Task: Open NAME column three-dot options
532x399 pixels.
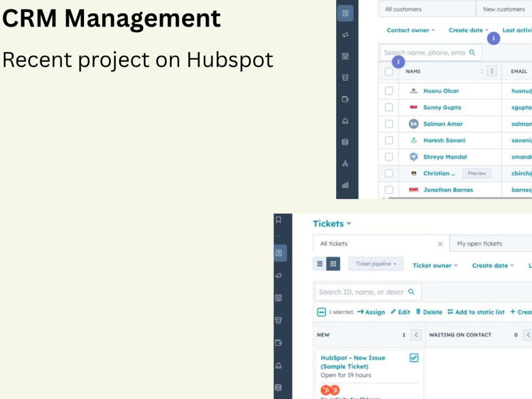Action: pos(492,71)
